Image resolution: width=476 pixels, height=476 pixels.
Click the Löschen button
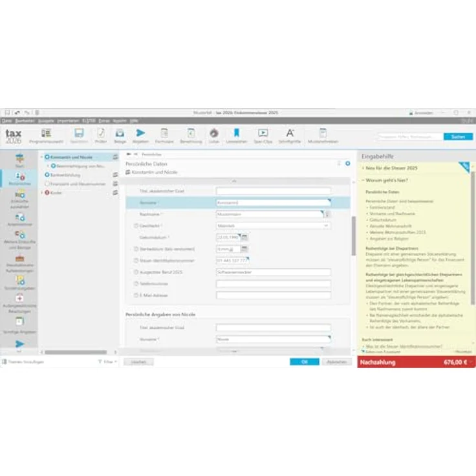click(138, 362)
